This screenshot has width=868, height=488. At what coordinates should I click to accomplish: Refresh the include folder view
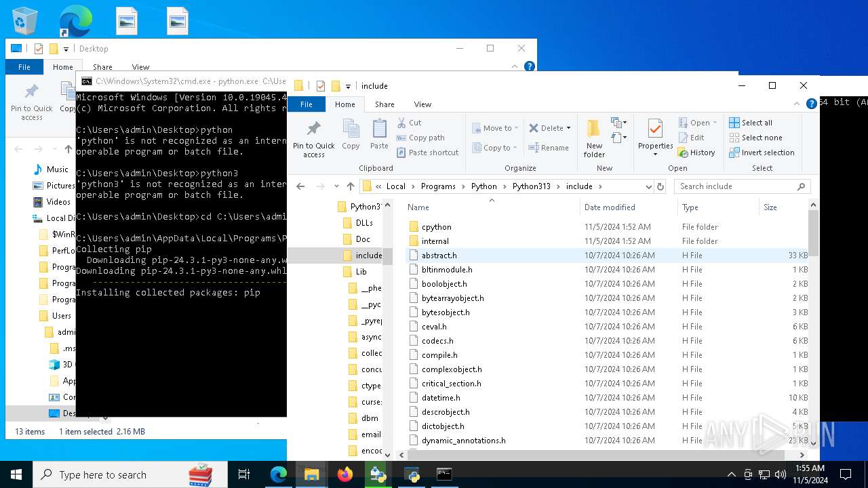pyautogui.click(x=661, y=186)
